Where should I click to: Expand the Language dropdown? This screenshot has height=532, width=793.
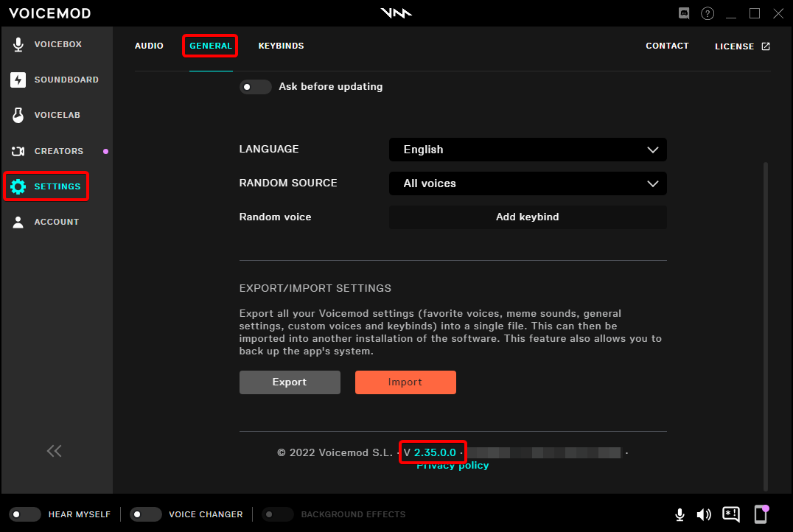(528, 150)
